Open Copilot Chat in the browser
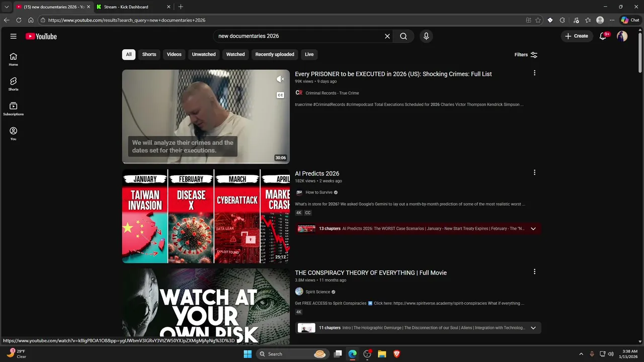Screen dimensions: 644x362 click(x=630, y=20)
